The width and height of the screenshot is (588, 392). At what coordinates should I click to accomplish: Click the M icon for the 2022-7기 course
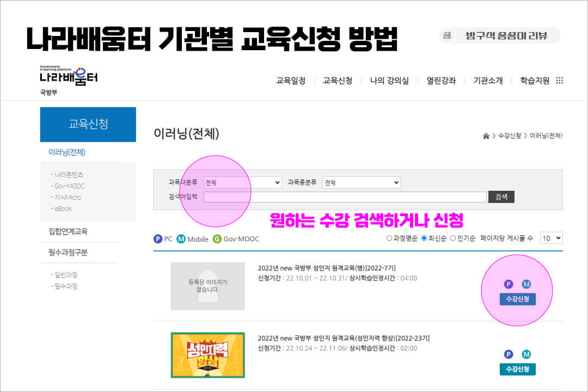(x=526, y=284)
